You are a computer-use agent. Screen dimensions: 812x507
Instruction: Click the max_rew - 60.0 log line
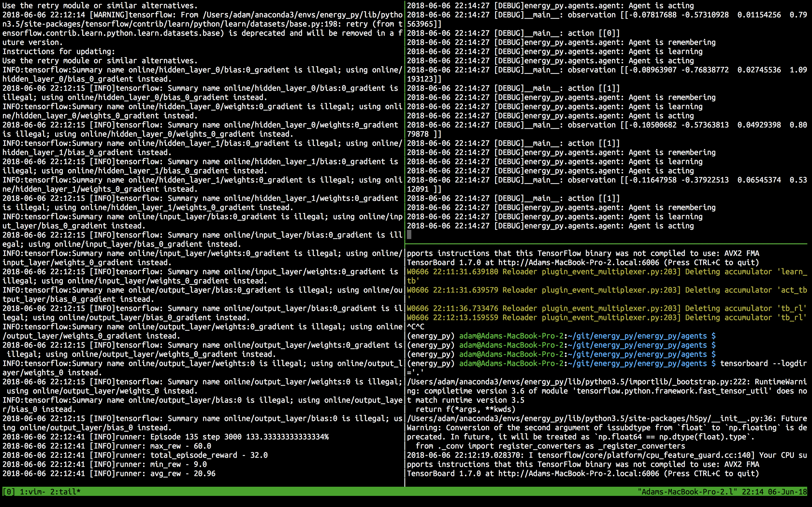(181, 446)
